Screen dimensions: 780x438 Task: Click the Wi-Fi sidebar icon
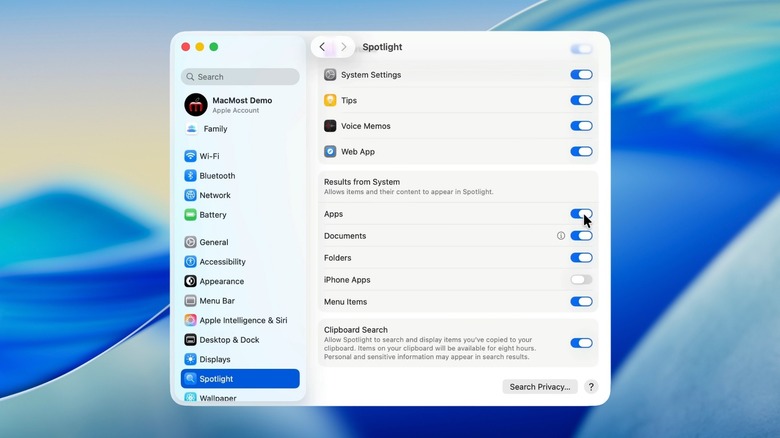[x=190, y=156]
